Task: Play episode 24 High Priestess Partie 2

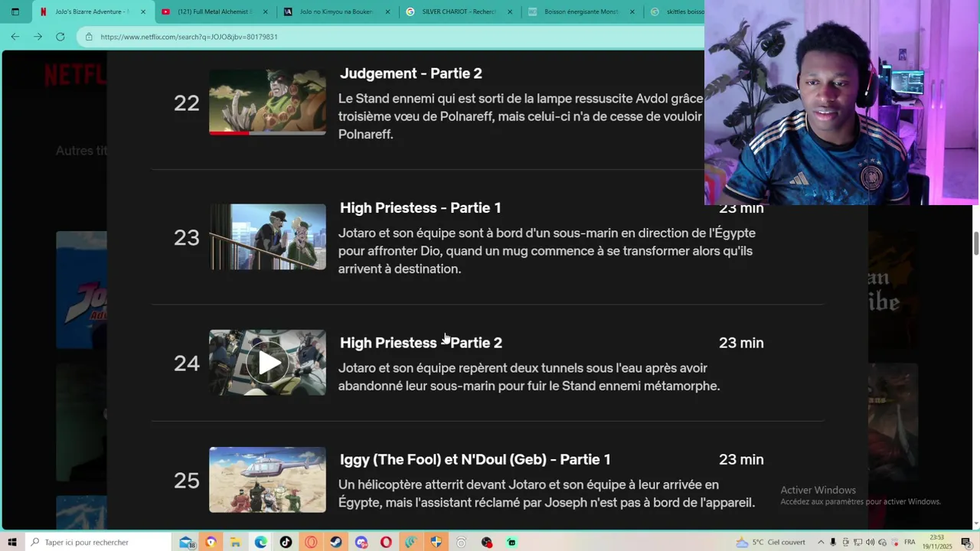Action: click(268, 363)
